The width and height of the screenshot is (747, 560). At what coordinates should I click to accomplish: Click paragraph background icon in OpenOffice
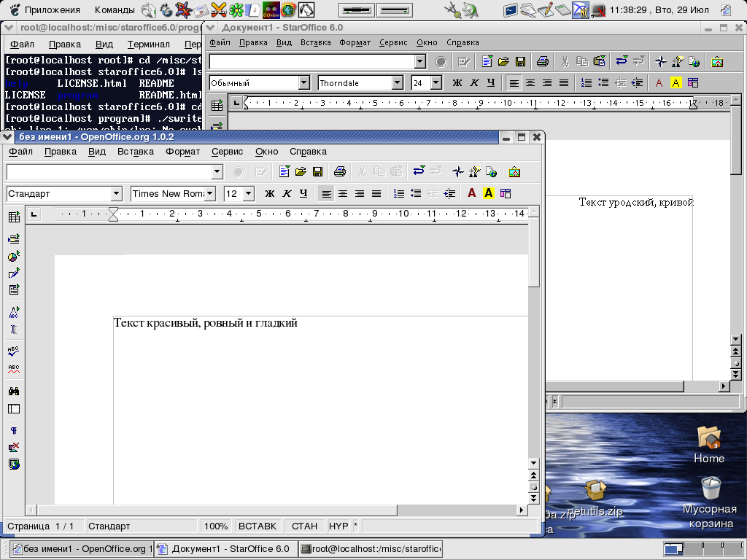[506, 193]
